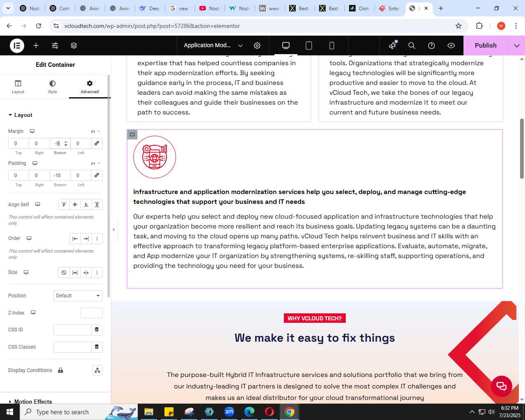The width and height of the screenshot is (525, 420).
Task: Open Site Settings sliders icon
Action: pos(55,46)
